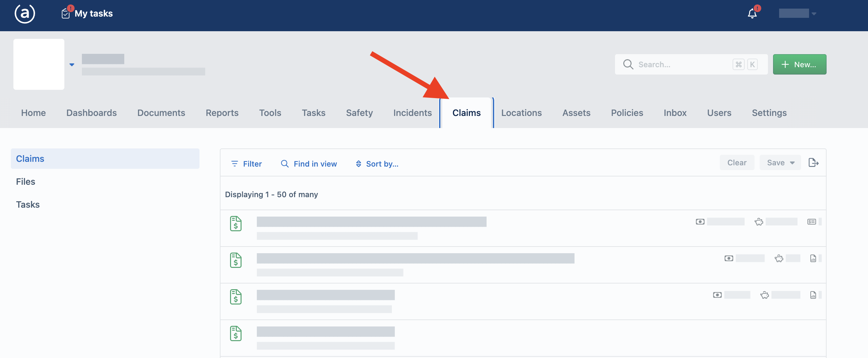Open the Sort by menu

377,164
